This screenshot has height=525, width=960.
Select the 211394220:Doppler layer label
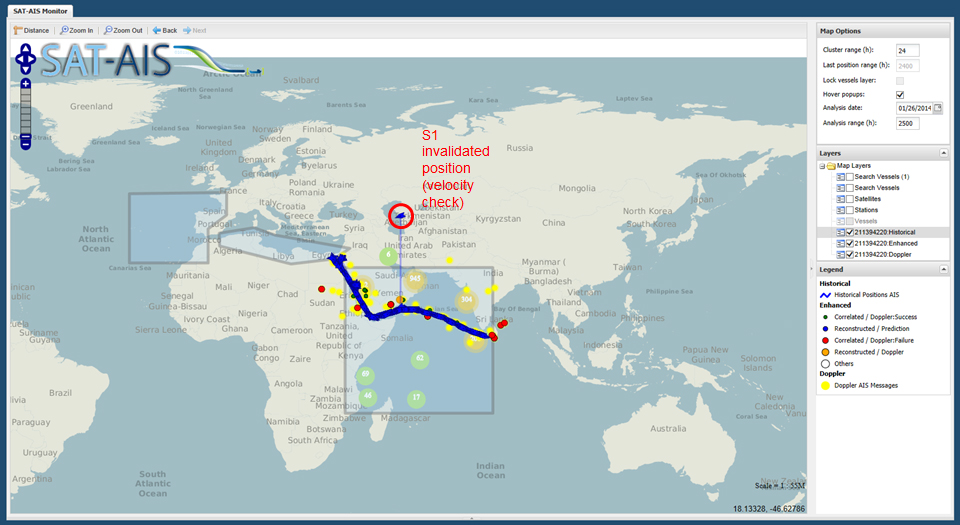click(x=883, y=255)
